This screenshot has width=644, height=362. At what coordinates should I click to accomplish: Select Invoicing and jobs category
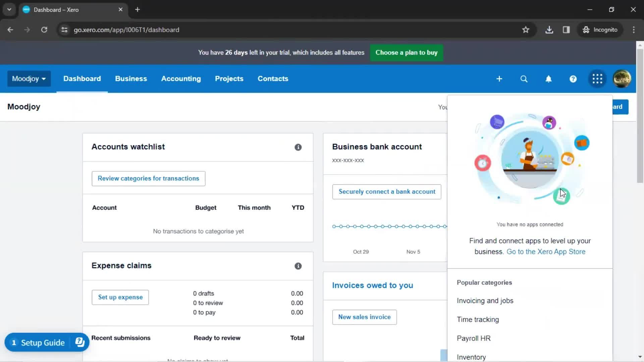pos(485,301)
